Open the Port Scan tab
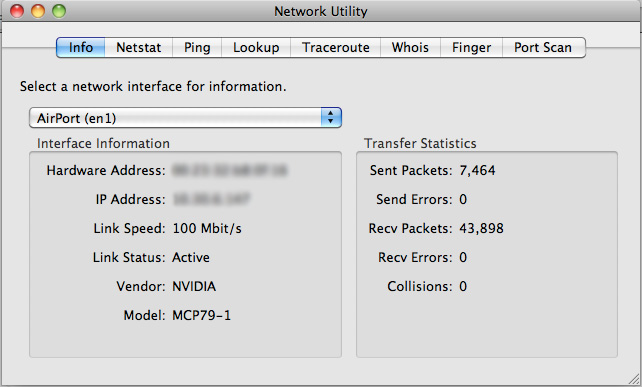This screenshot has width=642, height=387. [543, 48]
